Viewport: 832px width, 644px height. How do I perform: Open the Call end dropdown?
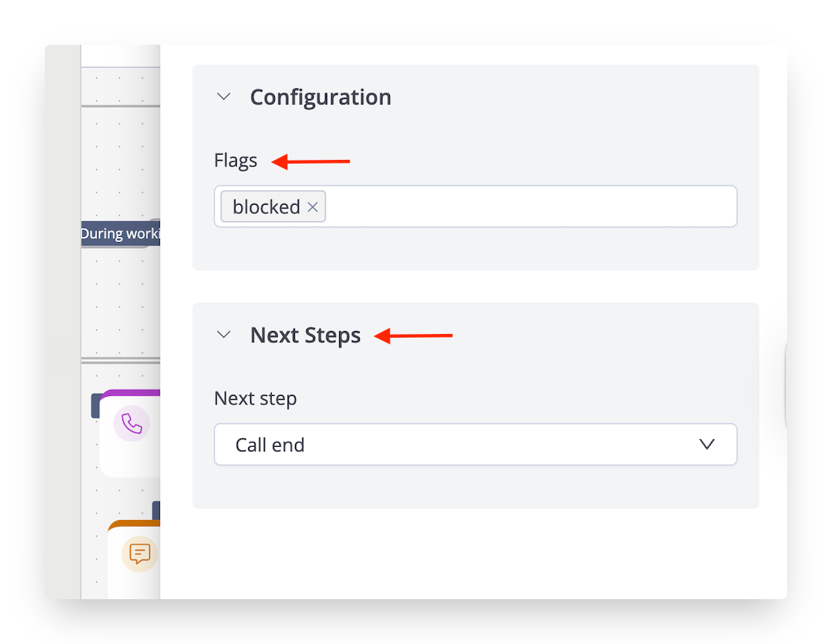click(x=475, y=445)
